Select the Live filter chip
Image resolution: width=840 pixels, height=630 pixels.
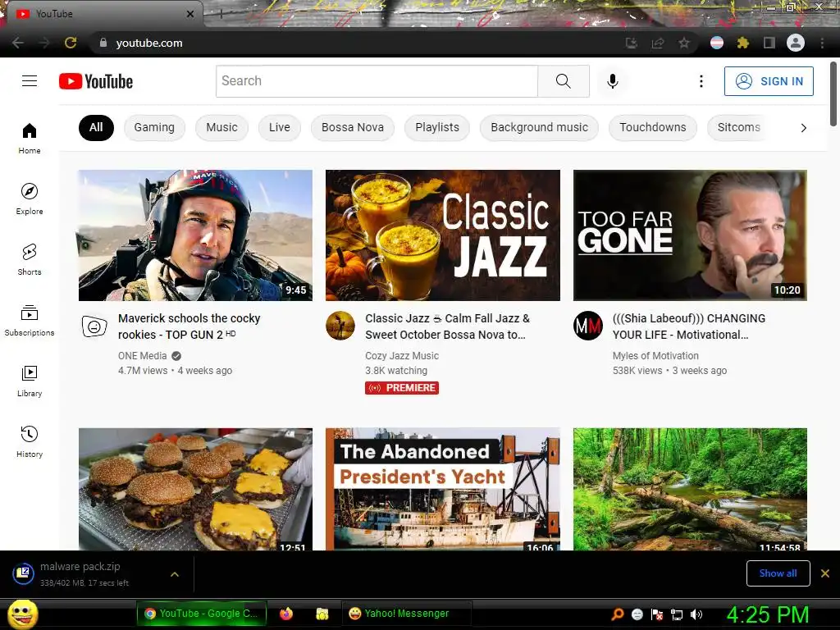click(x=280, y=127)
